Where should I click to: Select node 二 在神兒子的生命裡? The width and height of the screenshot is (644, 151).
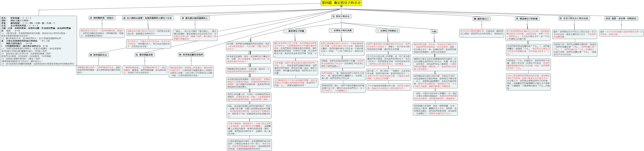[341, 30]
